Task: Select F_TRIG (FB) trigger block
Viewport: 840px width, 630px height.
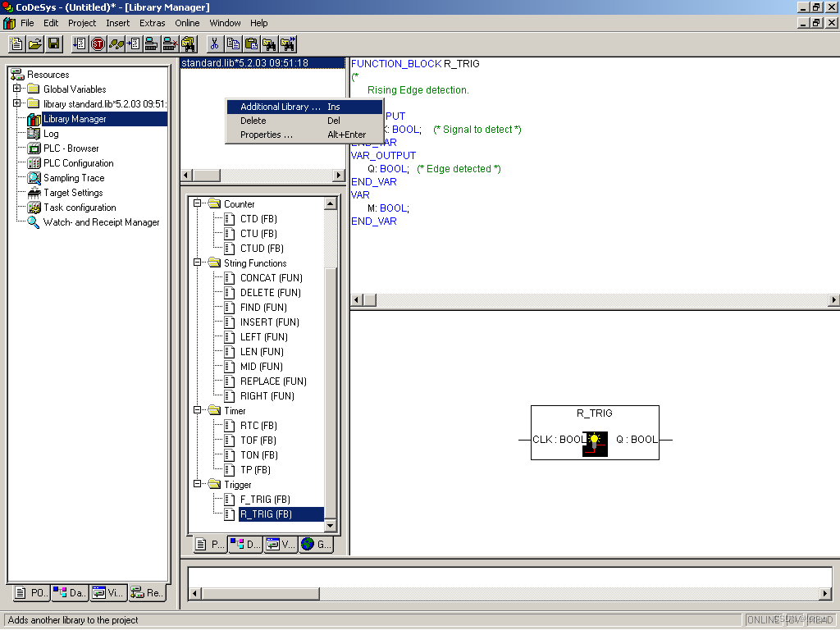Action: pyautogui.click(x=265, y=500)
